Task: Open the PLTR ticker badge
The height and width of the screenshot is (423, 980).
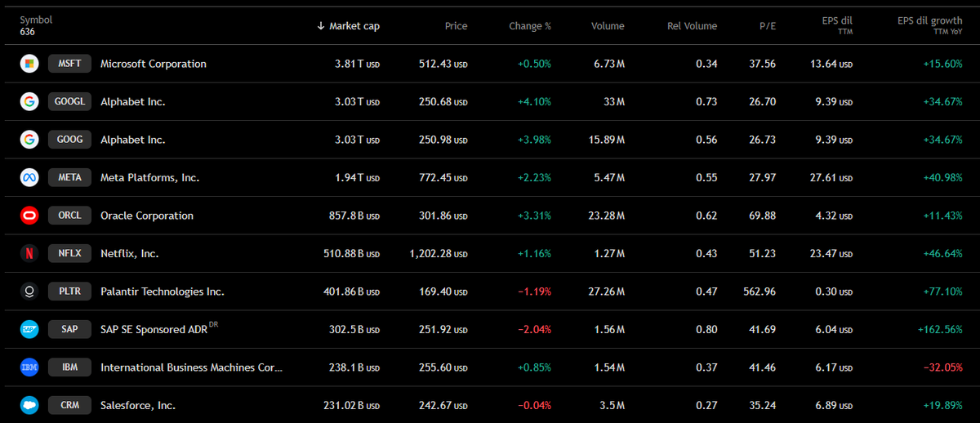Action: point(69,292)
